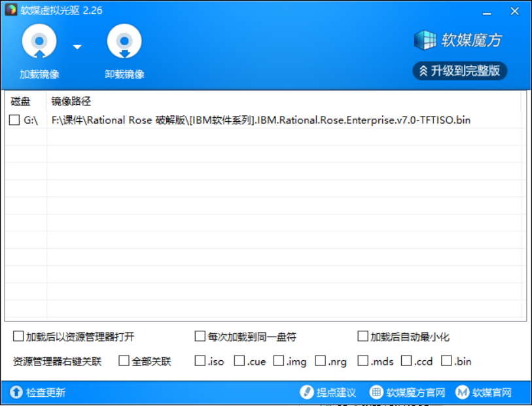Tick the .bin association checkbox

[446, 361]
